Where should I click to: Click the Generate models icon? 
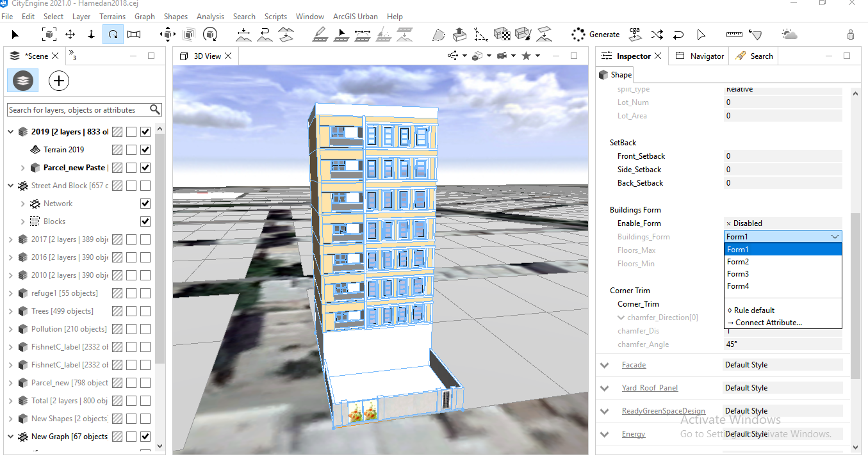578,34
